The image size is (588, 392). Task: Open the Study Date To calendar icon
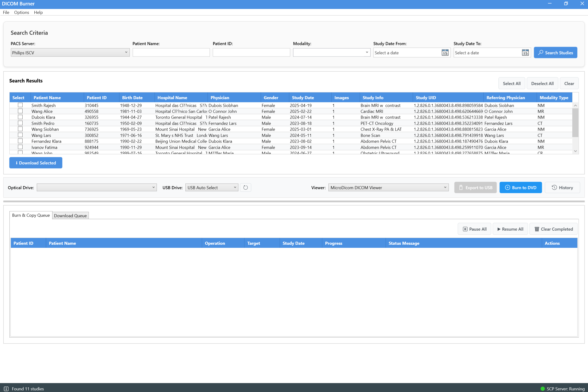coord(525,53)
